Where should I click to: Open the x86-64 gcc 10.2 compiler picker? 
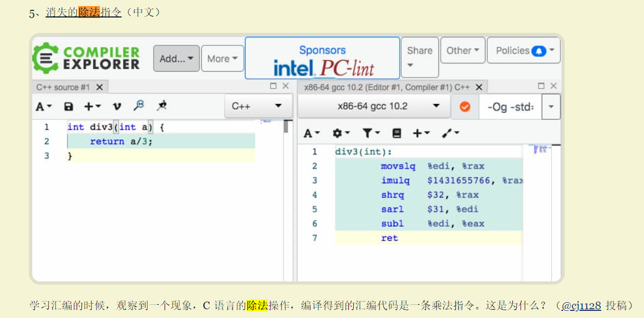(x=373, y=106)
